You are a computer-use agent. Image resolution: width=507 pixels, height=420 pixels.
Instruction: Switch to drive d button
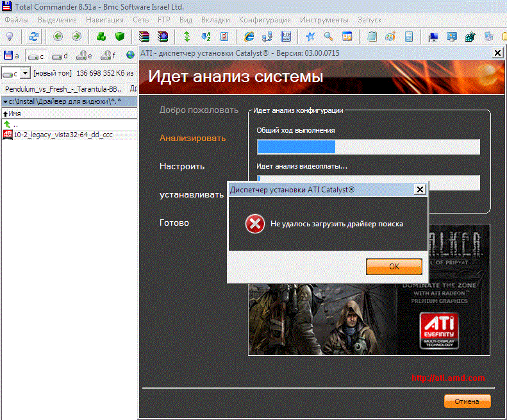tap(60, 56)
